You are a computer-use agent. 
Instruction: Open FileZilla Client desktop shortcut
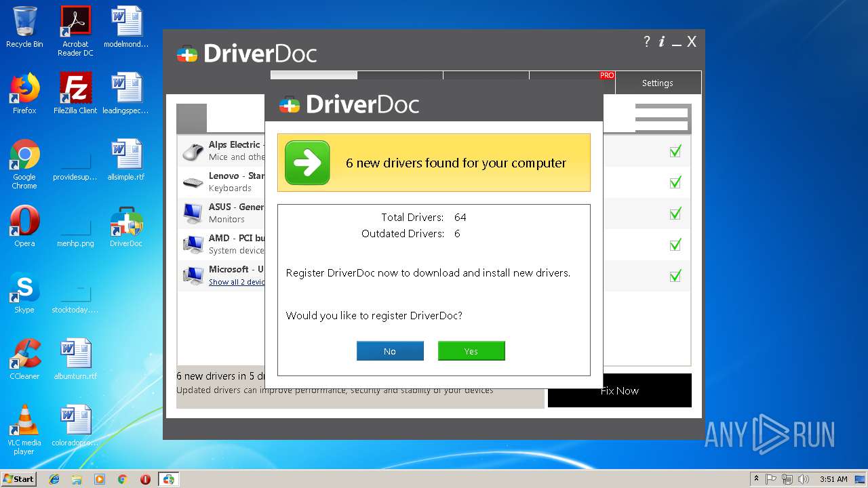[75, 94]
